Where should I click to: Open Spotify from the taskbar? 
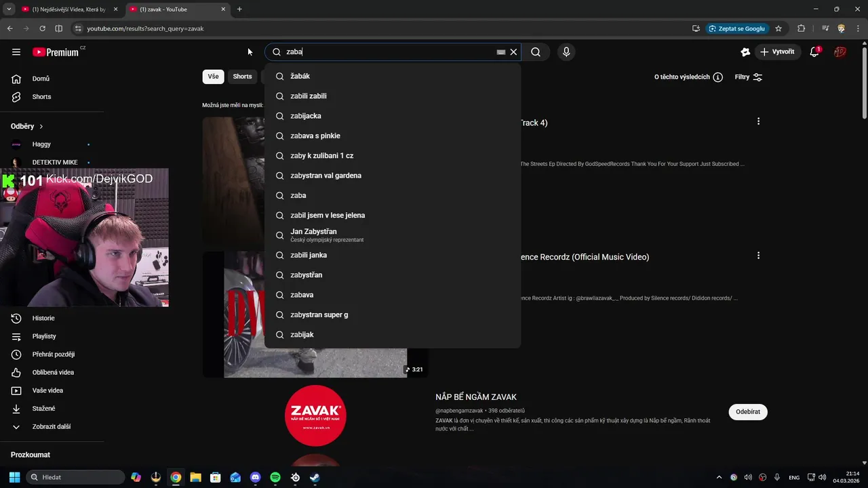coord(275,477)
